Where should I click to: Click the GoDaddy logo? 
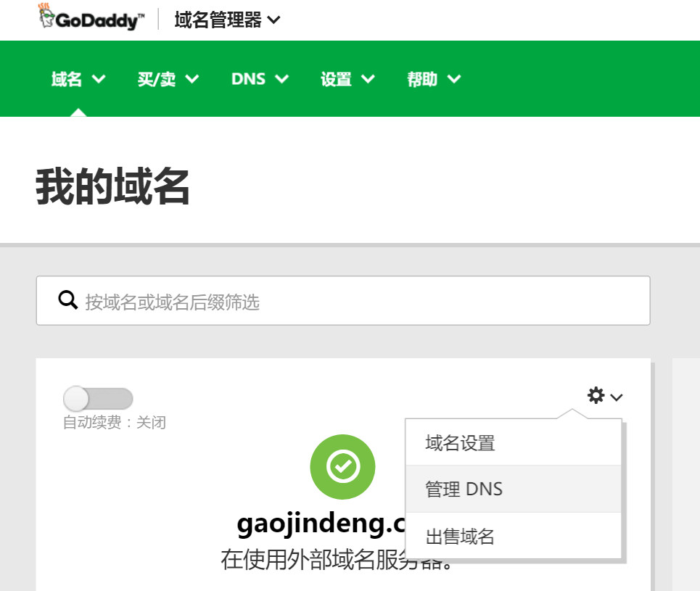(x=91, y=17)
